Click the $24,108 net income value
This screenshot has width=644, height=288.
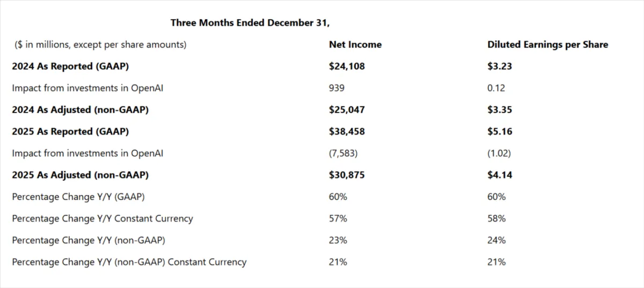click(x=347, y=67)
